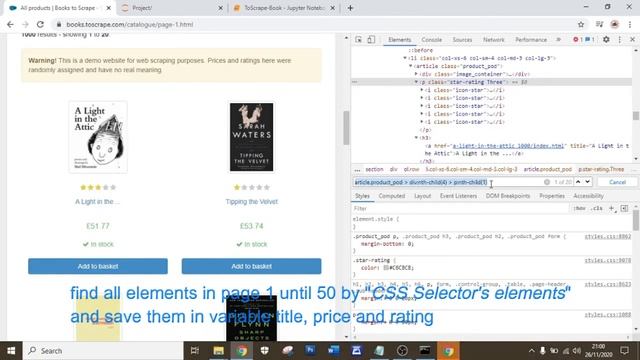Viewport: 640px width, 360px height.
Task: Open the Layout tab in styles pane
Action: pos(422,196)
